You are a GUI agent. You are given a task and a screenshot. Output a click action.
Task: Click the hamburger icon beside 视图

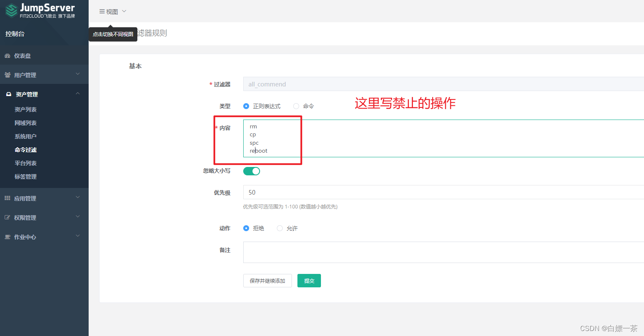tap(102, 12)
